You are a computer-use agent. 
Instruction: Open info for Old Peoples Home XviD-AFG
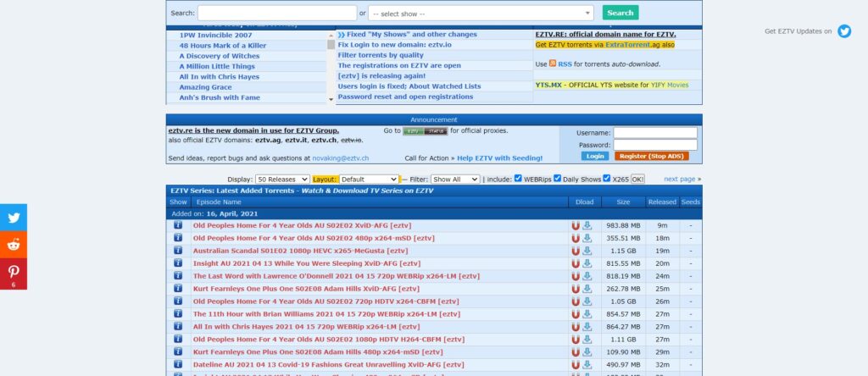(x=178, y=225)
